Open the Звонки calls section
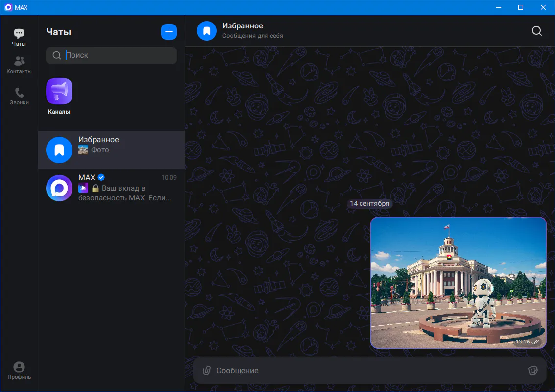The width and height of the screenshot is (555, 392). click(19, 96)
